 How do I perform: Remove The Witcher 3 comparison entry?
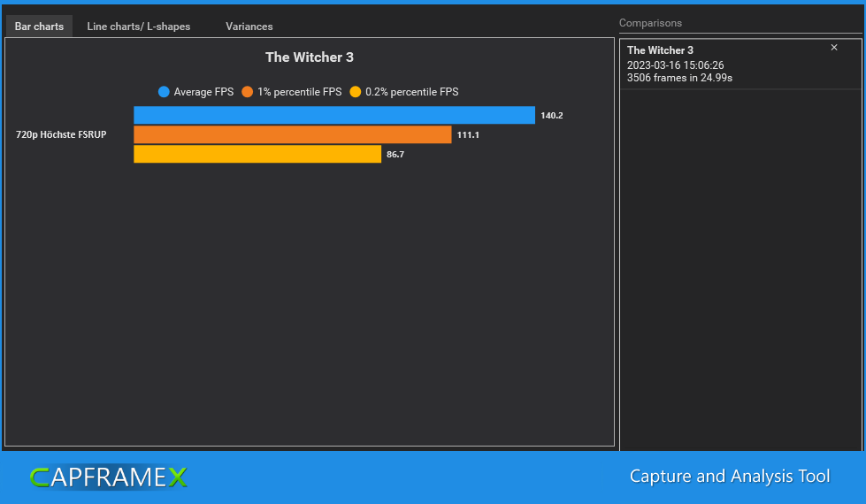pyautogui.click(x=834, y=48)
